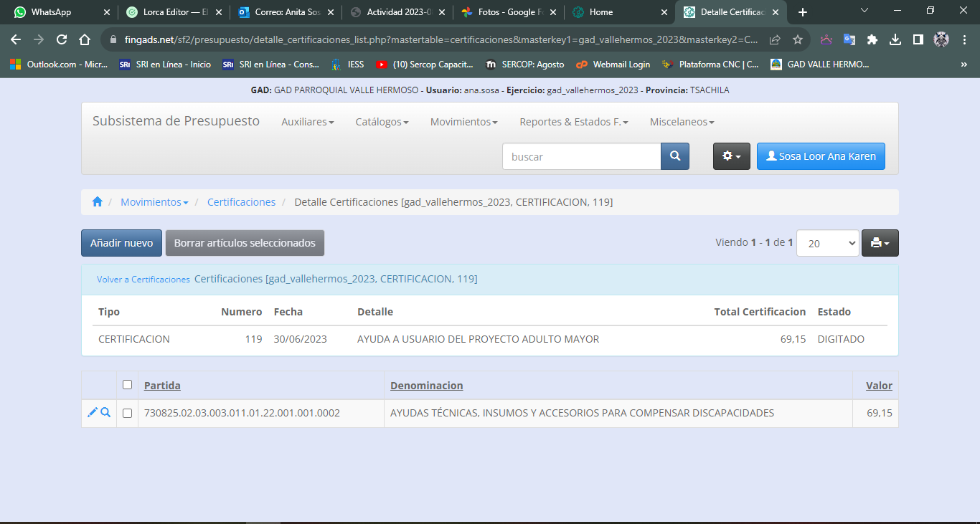Viewport: 980px width, 524px height.
Task: Open the Reportes & Estados F. menu
Action: (x=573, y=122)
